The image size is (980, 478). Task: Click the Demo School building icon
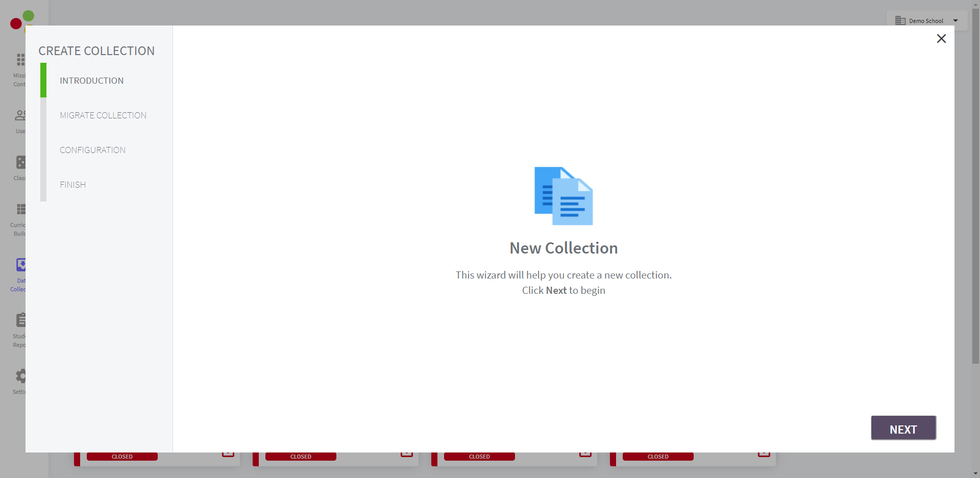pos(900,21)
